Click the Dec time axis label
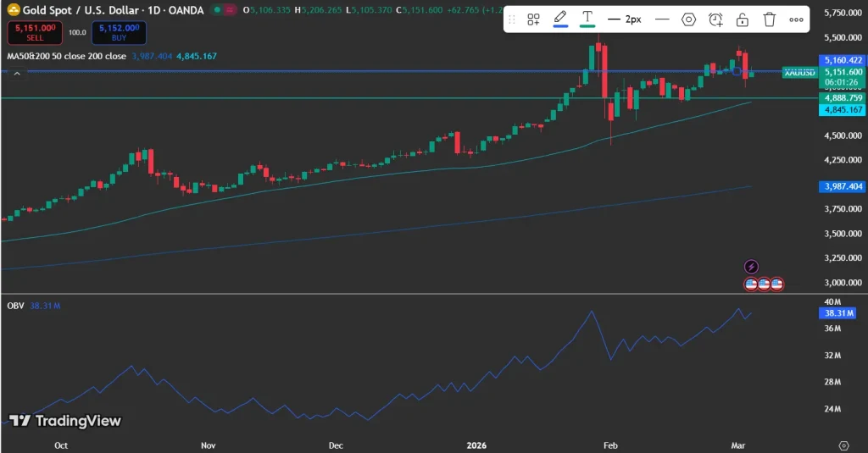868x453 pixels. (336, 445)
